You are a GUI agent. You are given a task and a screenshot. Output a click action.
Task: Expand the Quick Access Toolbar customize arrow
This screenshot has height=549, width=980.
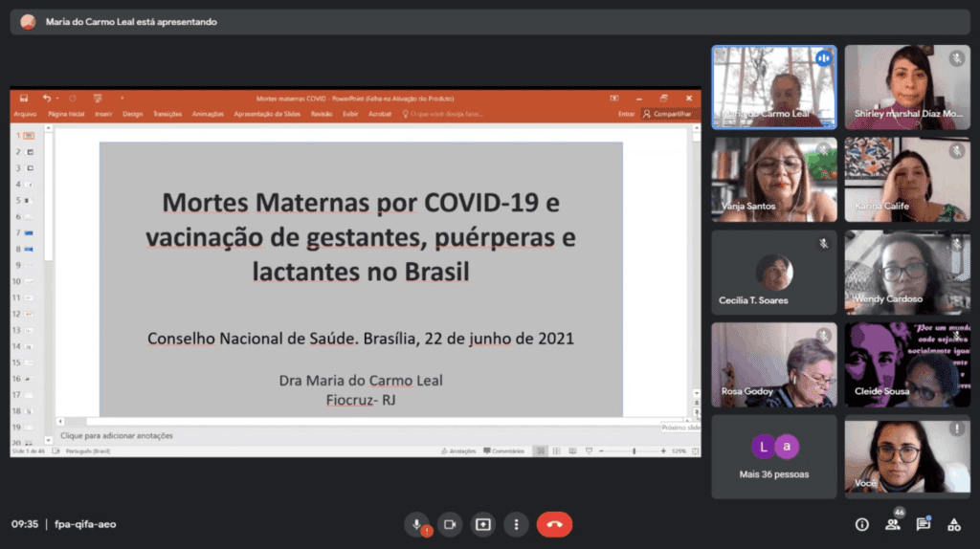[122, 98]
